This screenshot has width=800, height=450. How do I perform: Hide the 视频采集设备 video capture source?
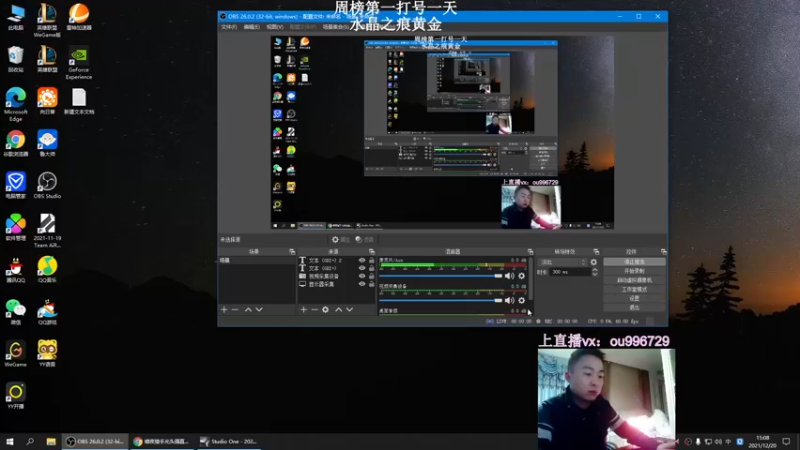click(362, 276)
